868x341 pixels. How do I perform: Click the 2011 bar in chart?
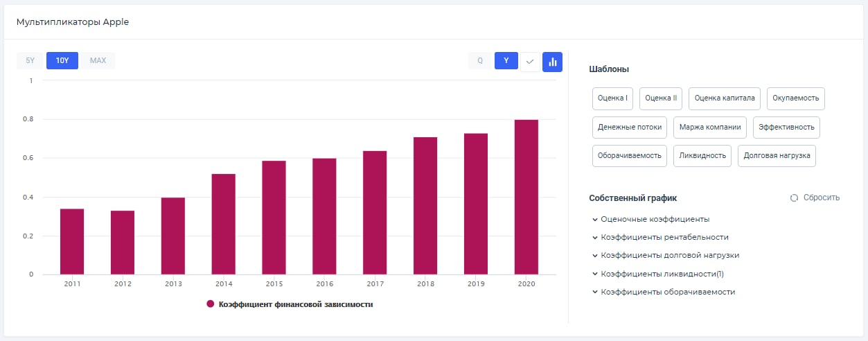coord(72,241)
